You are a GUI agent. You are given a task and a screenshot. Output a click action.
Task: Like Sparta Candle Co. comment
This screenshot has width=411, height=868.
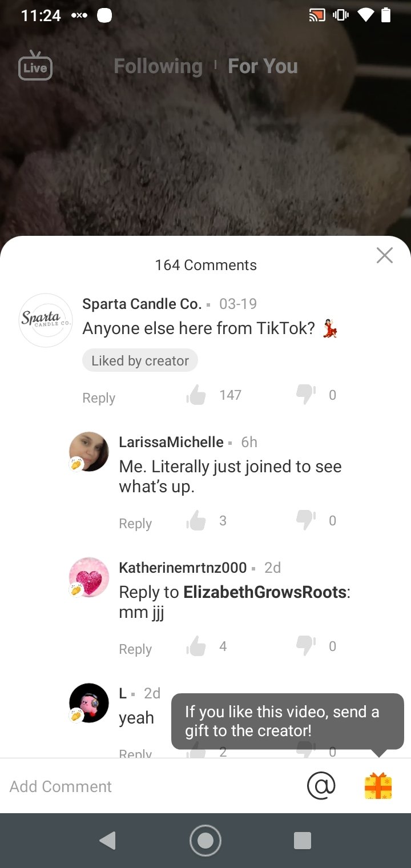pyautogui.click(x=196, y=395)
